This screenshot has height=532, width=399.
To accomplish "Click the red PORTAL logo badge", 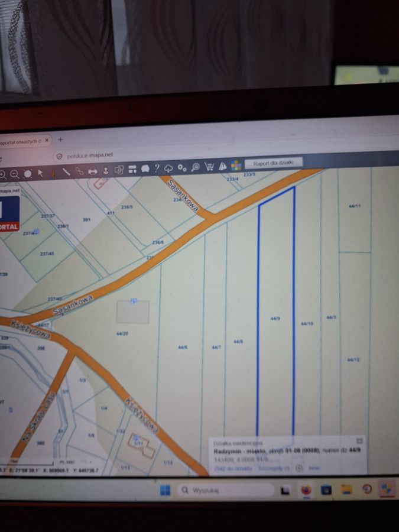I will tap(8, 226).
